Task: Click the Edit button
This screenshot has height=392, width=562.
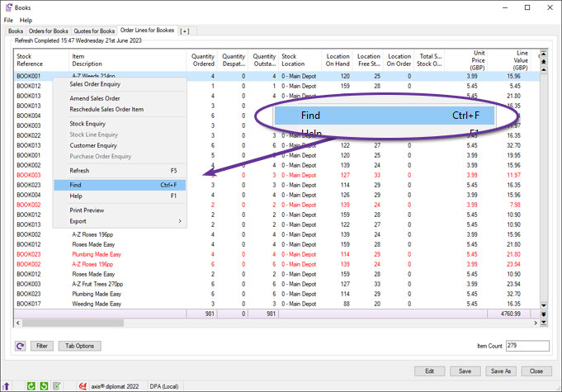Action: coord(429,371)
